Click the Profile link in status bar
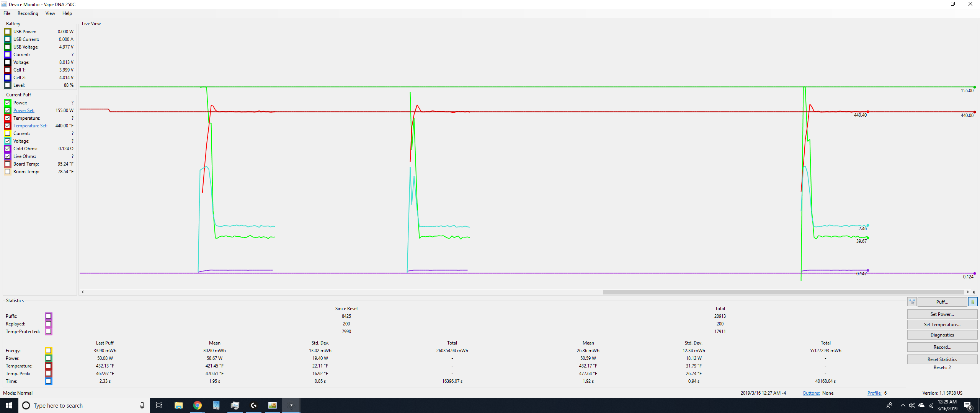The image size is (980, 413). (x=874, y=393)
